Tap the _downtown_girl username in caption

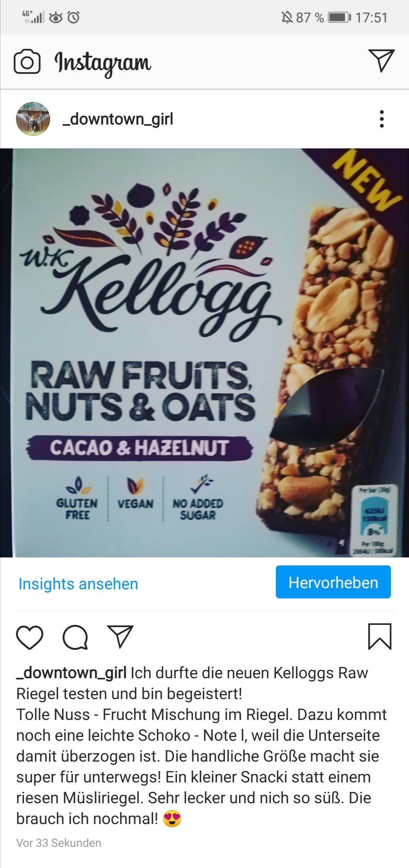point(71,673)
